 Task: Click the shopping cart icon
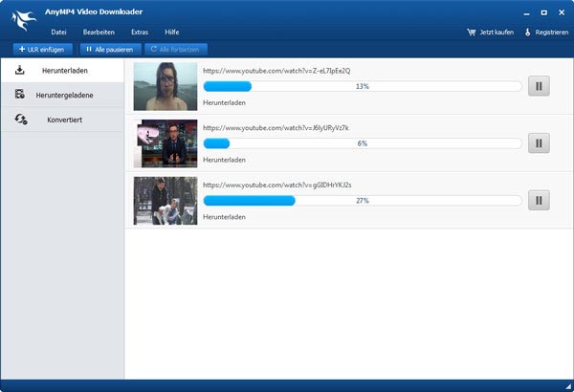tap(471, 33)
